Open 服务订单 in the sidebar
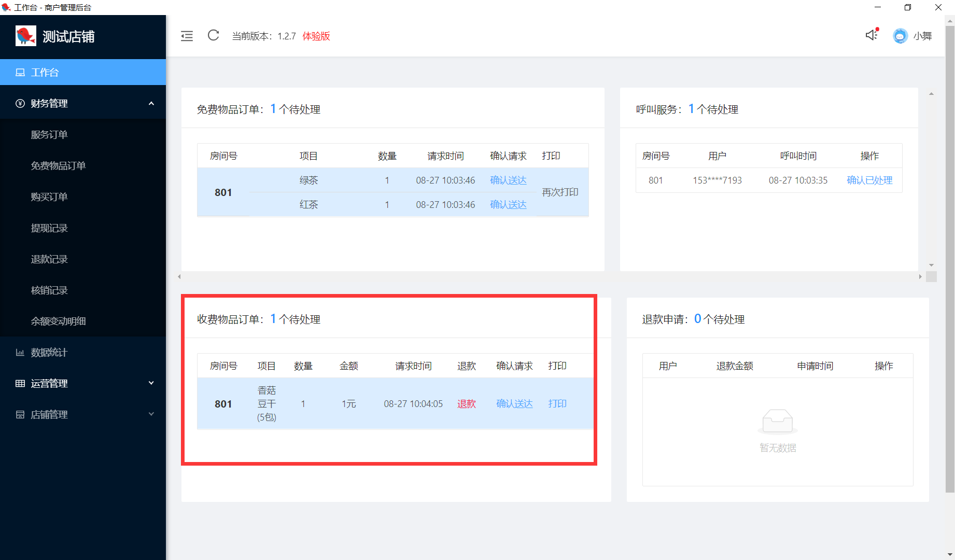Viewport: 955px width, 560px height. [x=49, y=135]
